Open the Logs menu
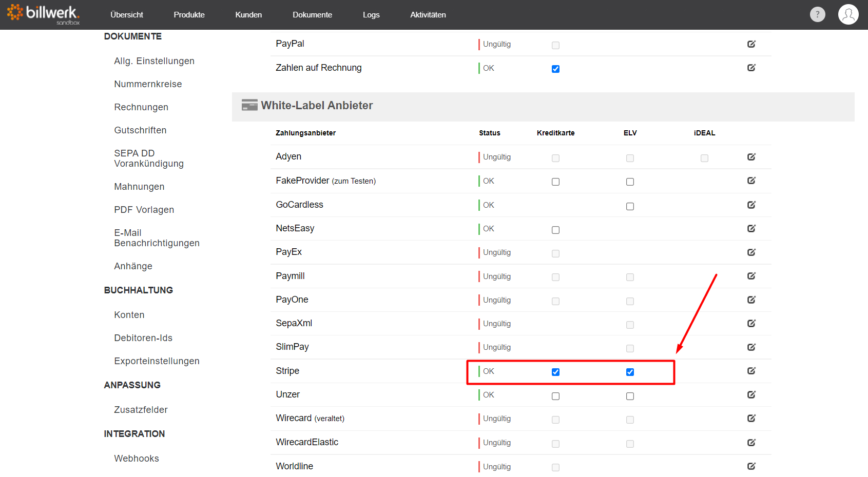Viewport: 868px width, 477px height. (371, 15)
